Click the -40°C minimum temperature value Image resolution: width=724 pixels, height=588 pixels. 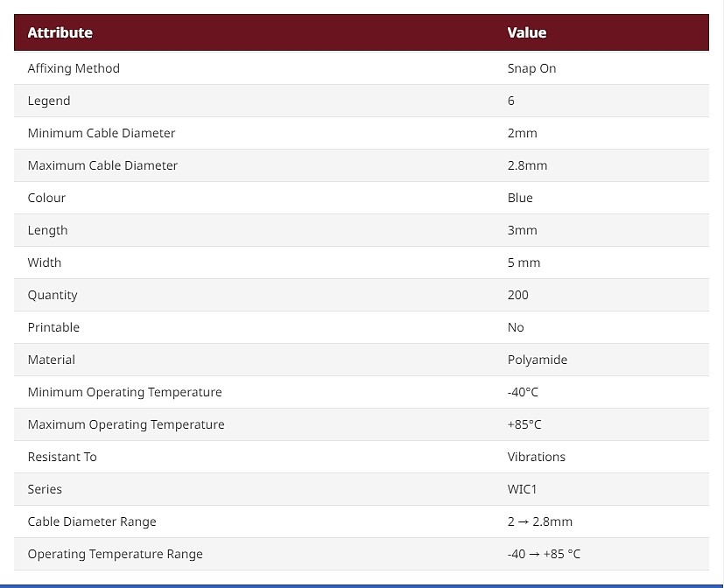click(x=523, y=392)
